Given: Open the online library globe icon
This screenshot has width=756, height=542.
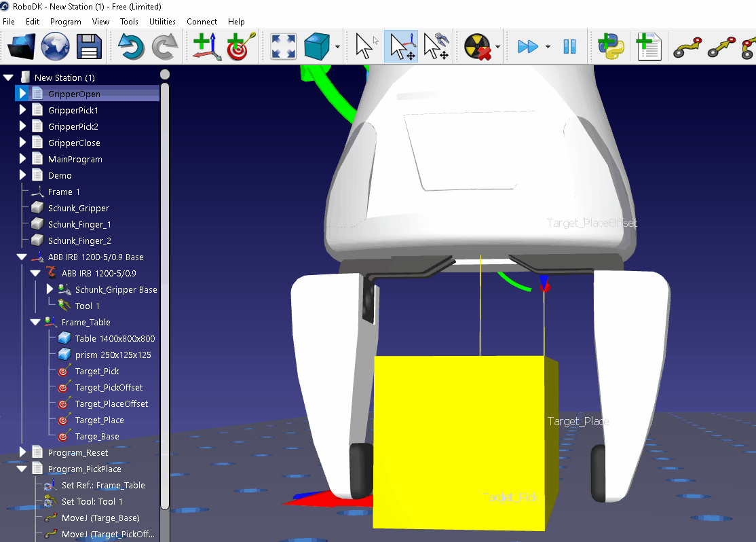Looking at the screenshot, I should point(56,46).
